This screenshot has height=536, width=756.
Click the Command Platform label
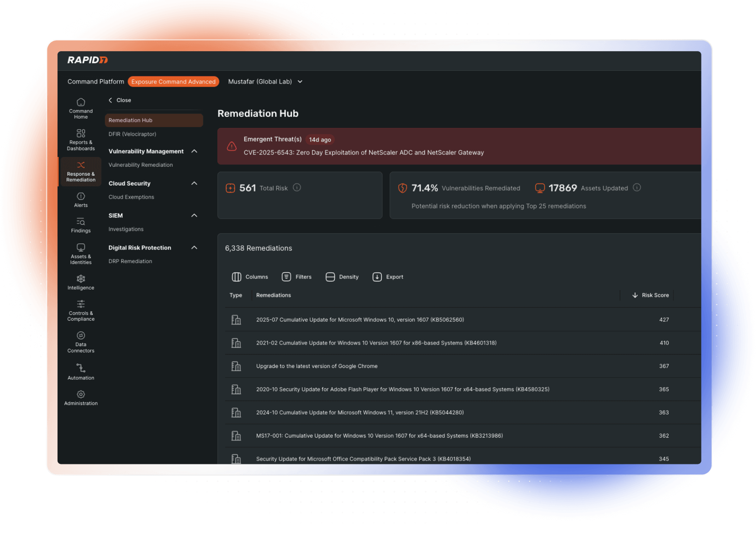click(x=96, y=82)
